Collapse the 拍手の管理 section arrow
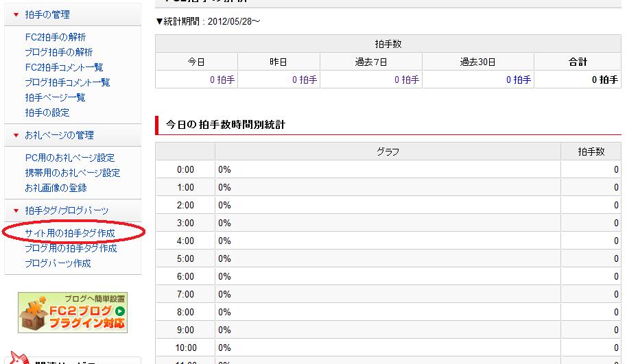 16,14
